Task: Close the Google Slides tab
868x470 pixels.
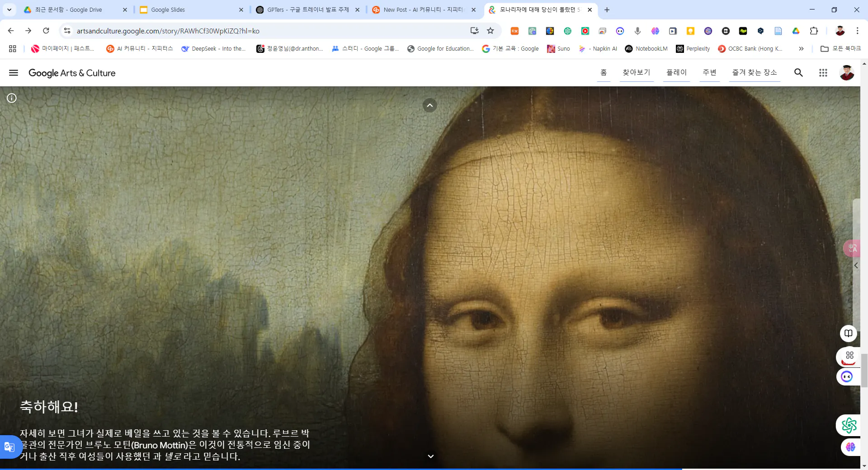Action: [x=241, y=9]
